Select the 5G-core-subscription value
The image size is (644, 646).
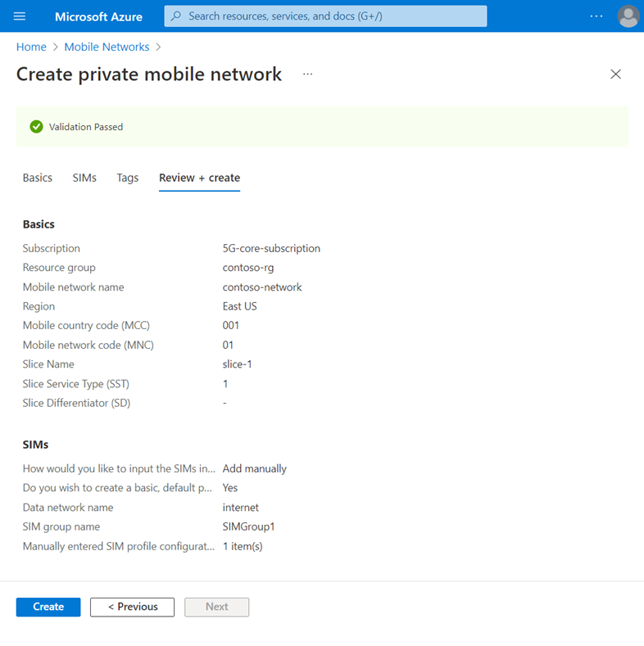click(x=271, y=248)
